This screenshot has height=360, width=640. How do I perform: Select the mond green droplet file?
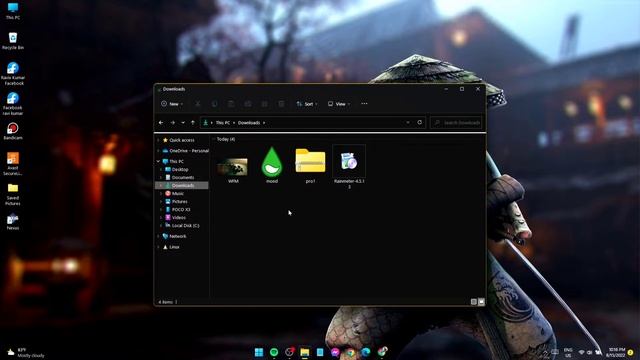[x=272, y=165]
